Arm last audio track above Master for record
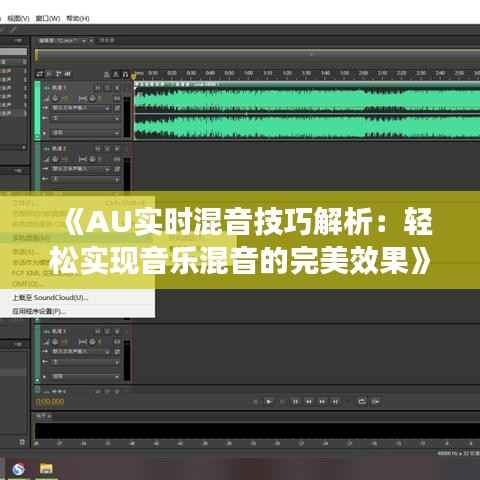Viewport: 480px width, 480px height. [117, 332]
